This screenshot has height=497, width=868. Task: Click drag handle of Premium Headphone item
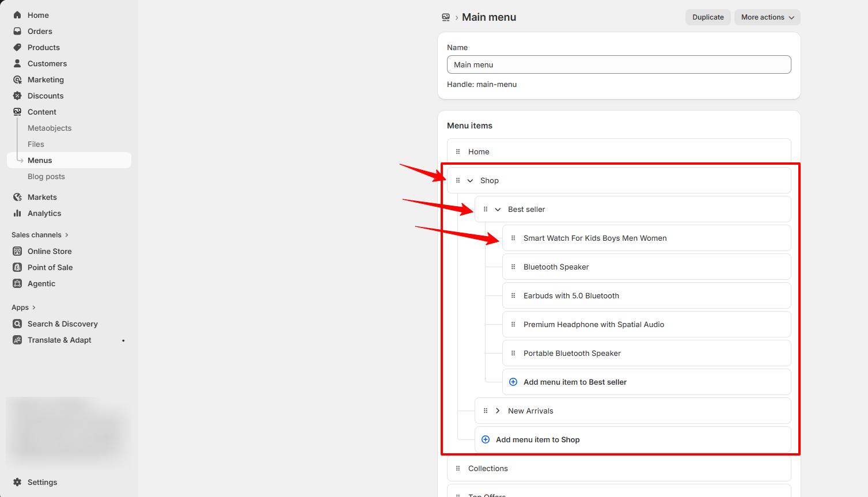tap(513, 324)
